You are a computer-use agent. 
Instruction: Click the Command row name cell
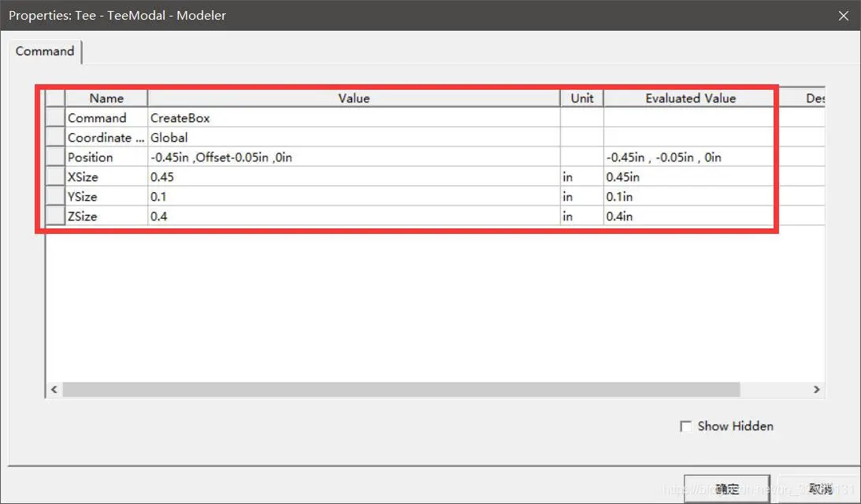tap(106, 117)
